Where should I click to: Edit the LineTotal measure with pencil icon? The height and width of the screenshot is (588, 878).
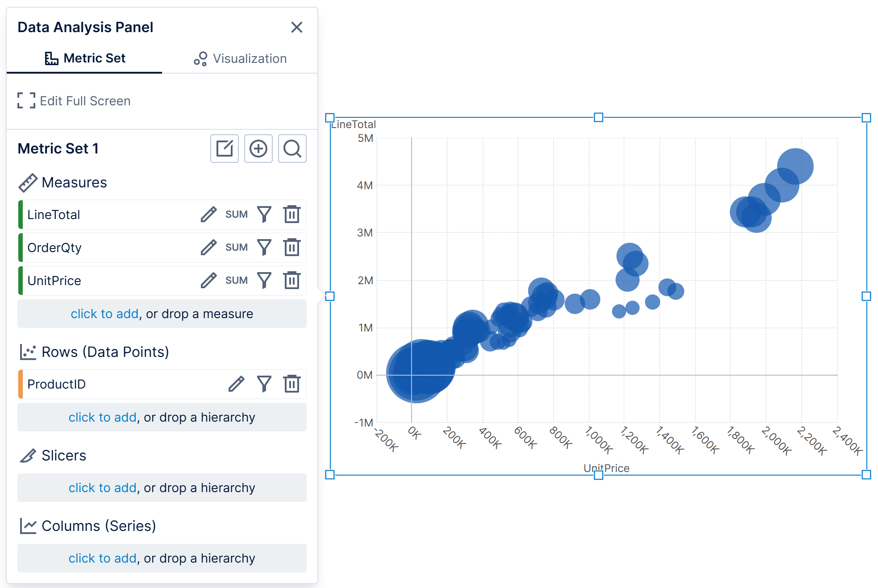[x=208, y=215]
